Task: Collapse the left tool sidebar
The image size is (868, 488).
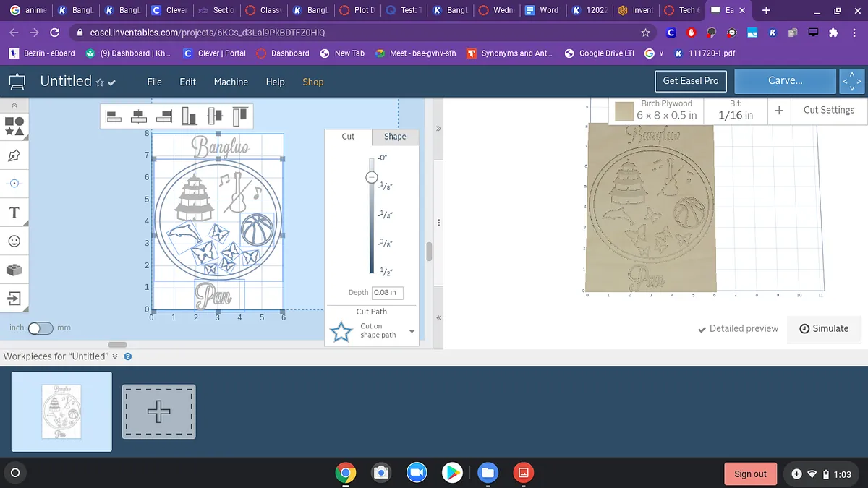Action: click(15, 105)
